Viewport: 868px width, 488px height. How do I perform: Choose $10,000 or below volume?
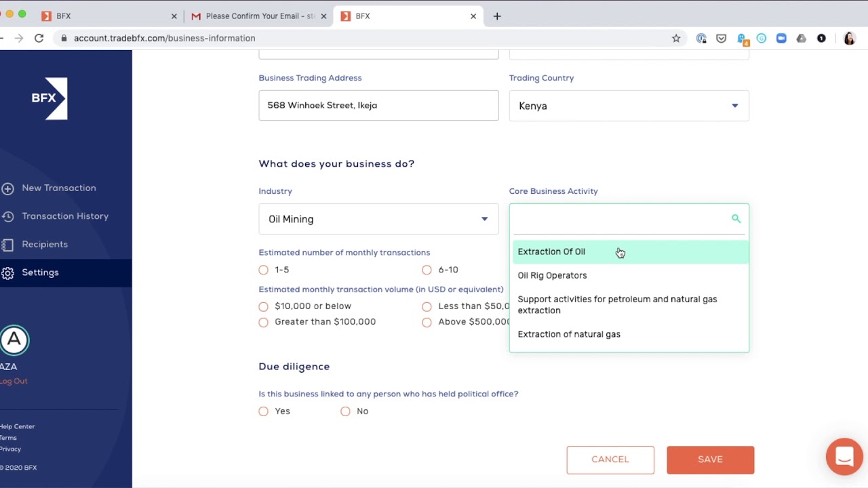[x=264, y=306]
